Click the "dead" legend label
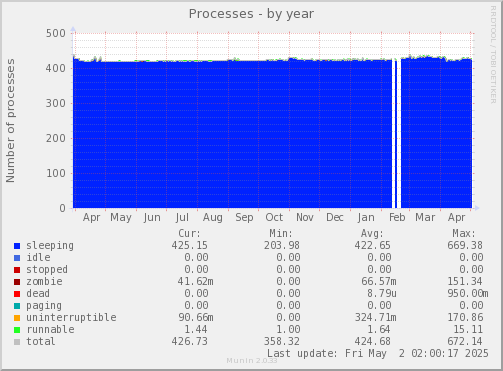 pyautogui.click(x=38, y=293)
